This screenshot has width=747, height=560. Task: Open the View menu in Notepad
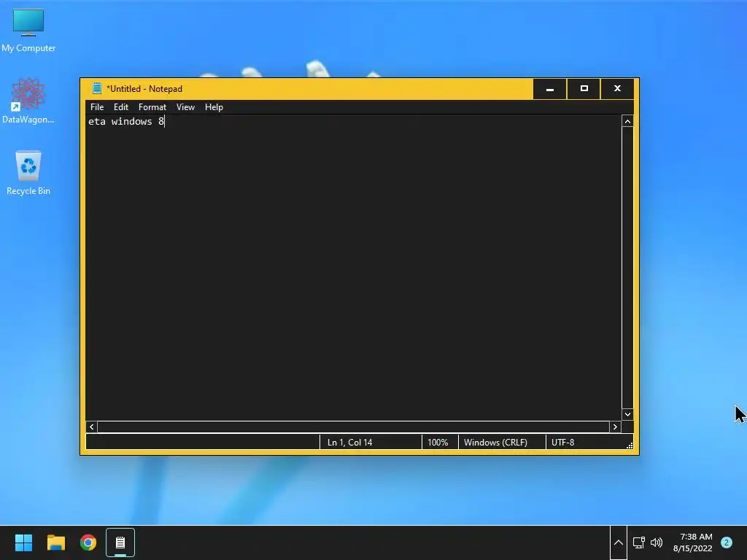tap(185, 107)
